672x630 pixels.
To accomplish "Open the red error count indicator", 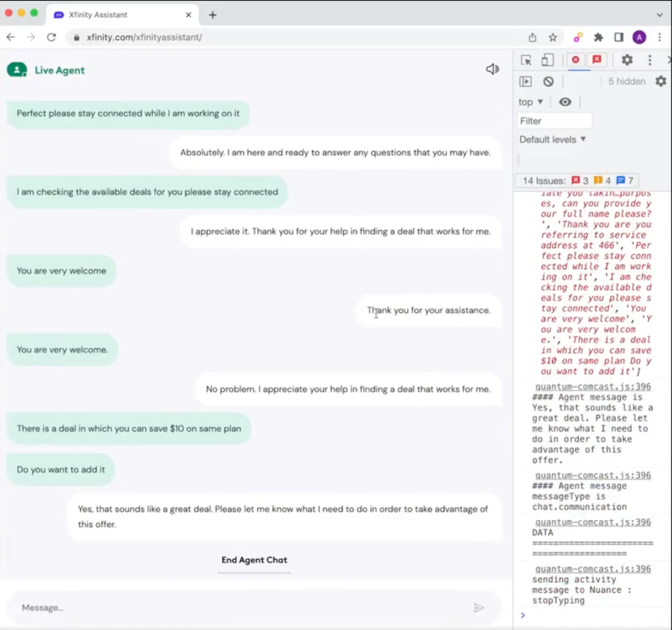I will (x=575, y=60).
